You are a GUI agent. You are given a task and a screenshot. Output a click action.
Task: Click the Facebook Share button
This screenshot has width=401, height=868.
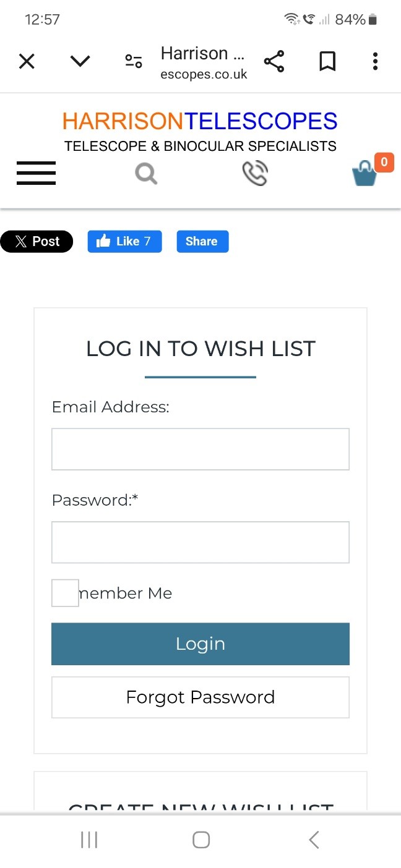click(x=202, y=241)
